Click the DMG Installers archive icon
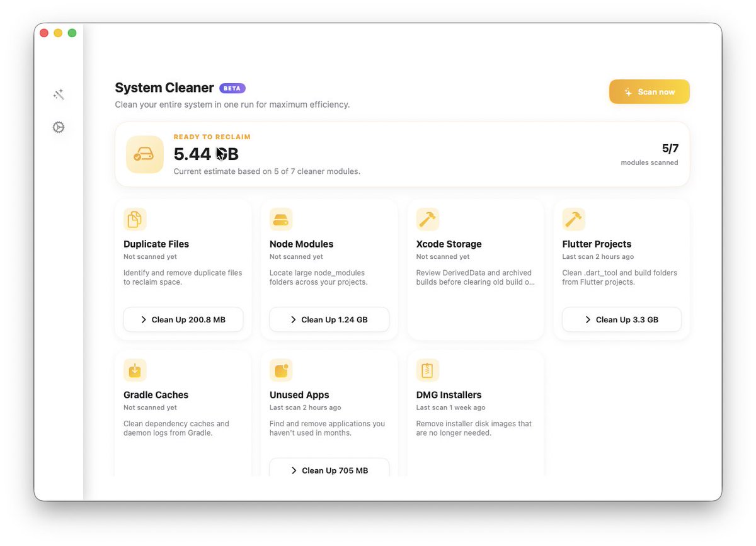 click(428, 370)
